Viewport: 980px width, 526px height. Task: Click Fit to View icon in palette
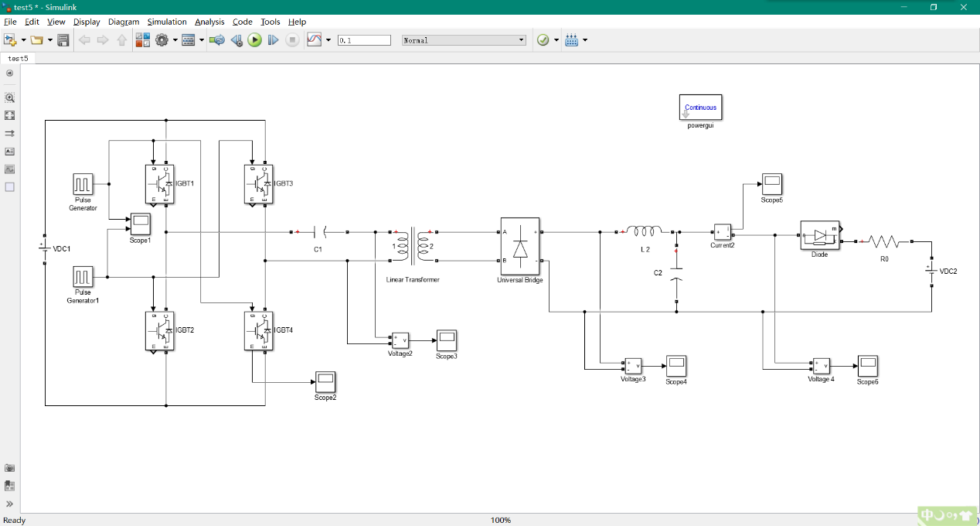pos(10,115)
